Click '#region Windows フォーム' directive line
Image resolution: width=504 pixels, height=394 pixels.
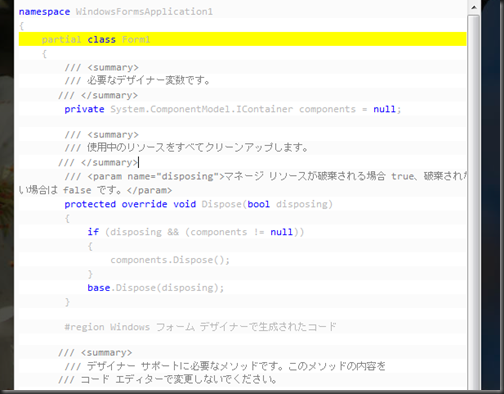click(x=200, y=327)
